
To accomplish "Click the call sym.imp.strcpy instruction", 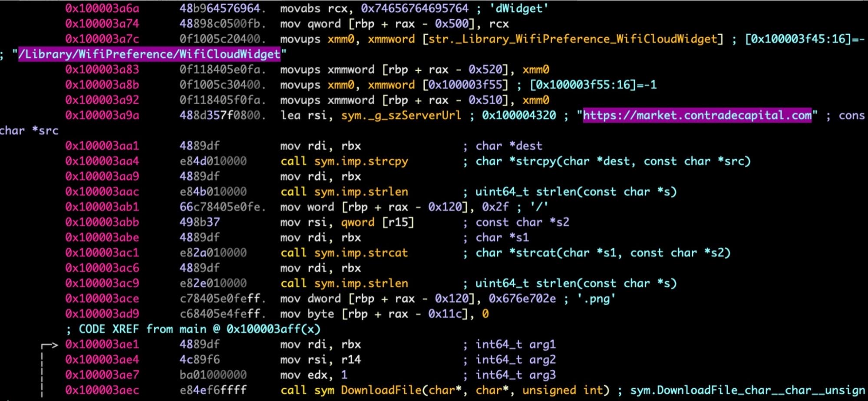I will pos(344,161).
